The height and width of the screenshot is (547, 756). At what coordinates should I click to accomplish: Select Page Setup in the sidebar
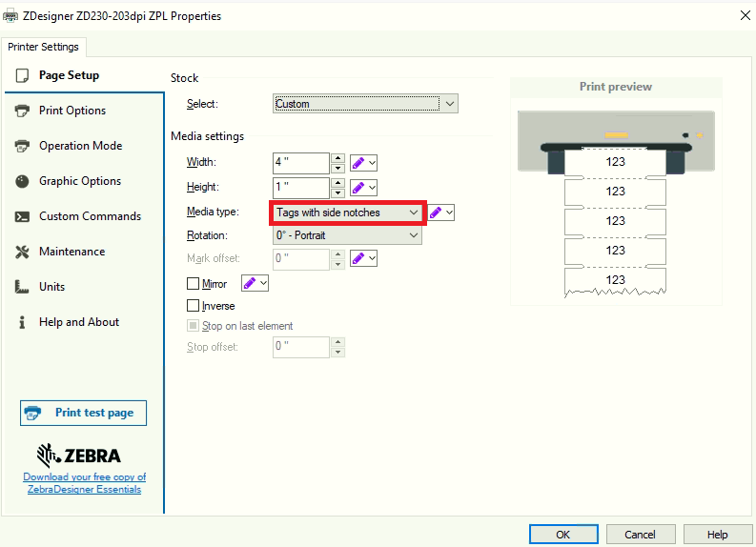(x=85, y=75)
